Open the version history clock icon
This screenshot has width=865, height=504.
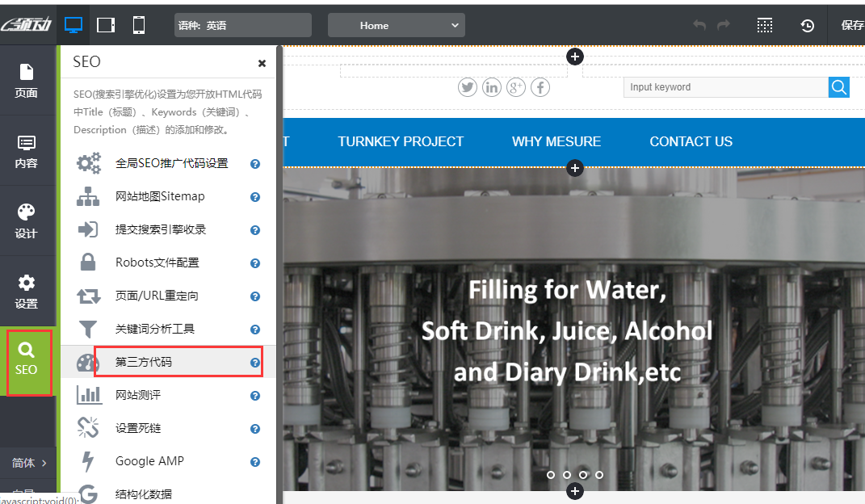807,25
